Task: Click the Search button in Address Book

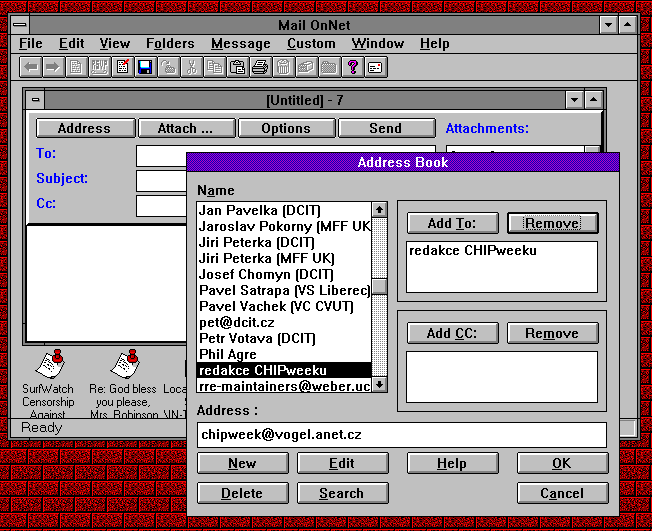Action: [x=342, y=493]
